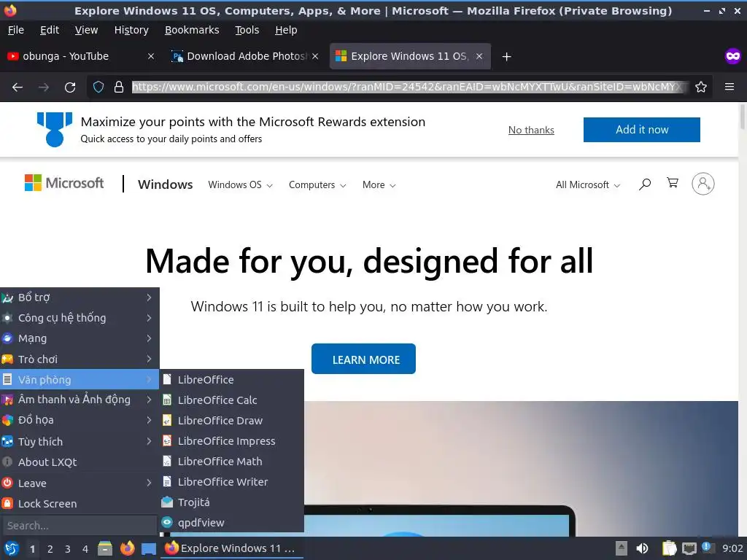Launch file manager from the panel quicklaunch
The image size is (747, 560).
105,548
